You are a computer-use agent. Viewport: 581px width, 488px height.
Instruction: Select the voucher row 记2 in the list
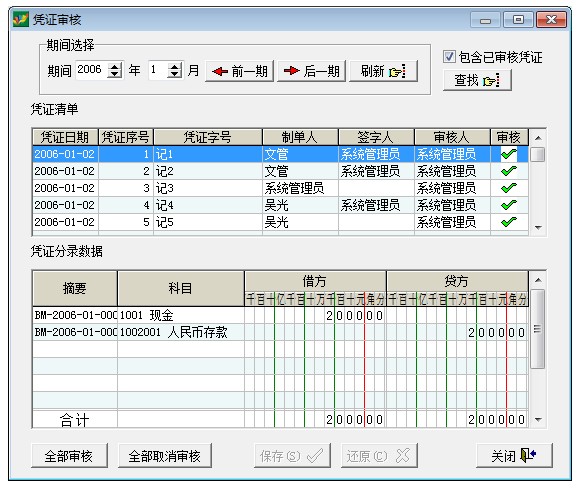tap(280, 171)
